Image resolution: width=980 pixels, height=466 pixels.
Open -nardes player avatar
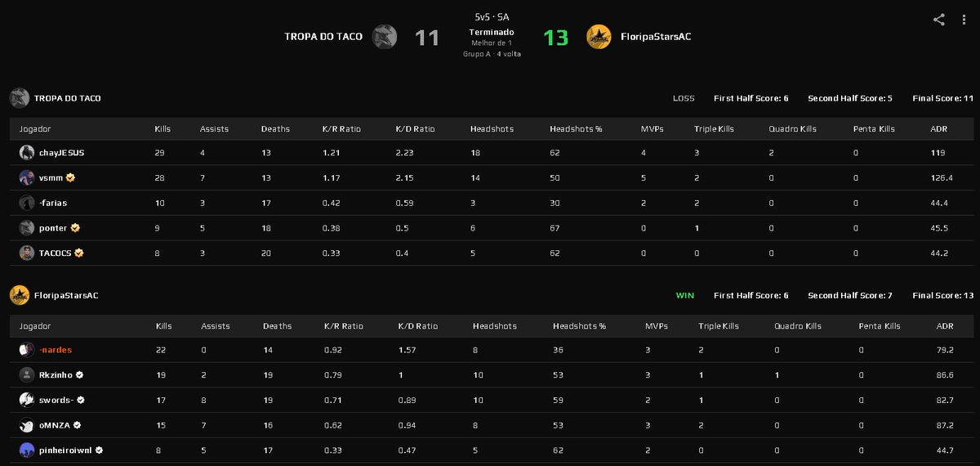(27, 350)
